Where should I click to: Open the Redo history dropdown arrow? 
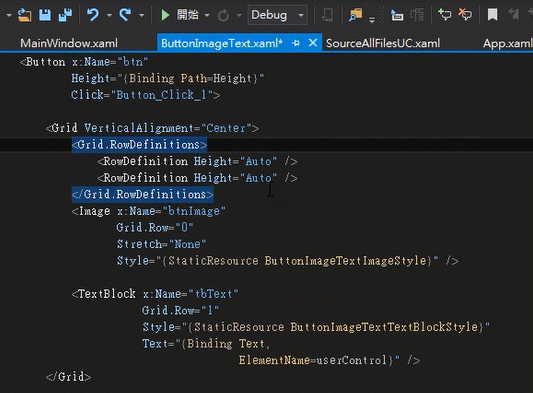(x=141, y=15)
